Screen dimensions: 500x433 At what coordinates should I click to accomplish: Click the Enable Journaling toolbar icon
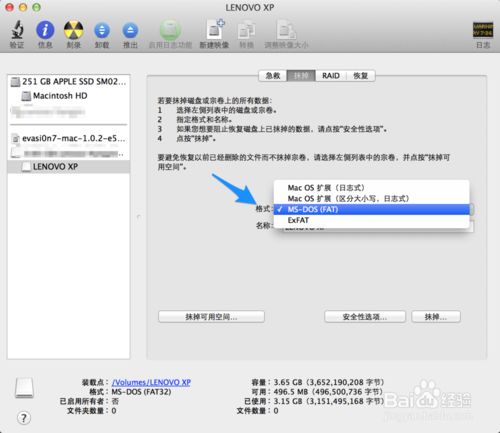tap(170, 30)
